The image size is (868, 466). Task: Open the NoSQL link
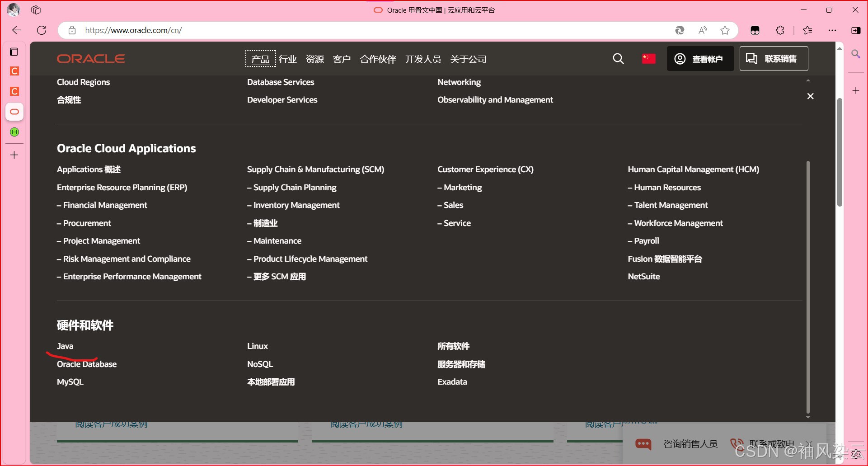[x=260, y=364]
